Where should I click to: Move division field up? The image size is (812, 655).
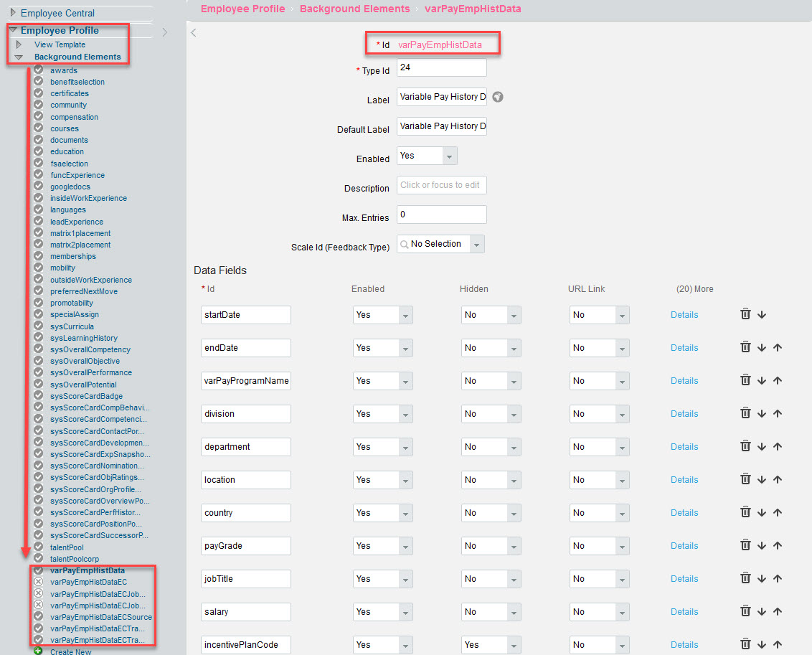tap(778, 413)
